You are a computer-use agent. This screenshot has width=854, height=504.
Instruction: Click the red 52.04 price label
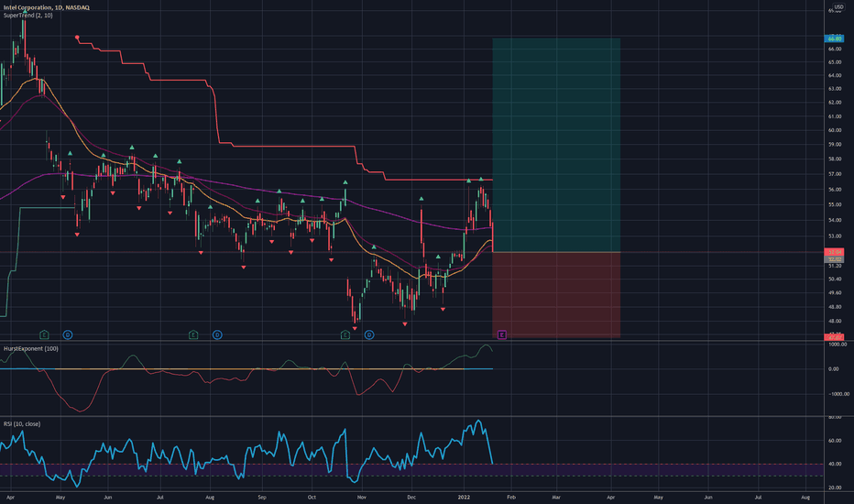835,252
